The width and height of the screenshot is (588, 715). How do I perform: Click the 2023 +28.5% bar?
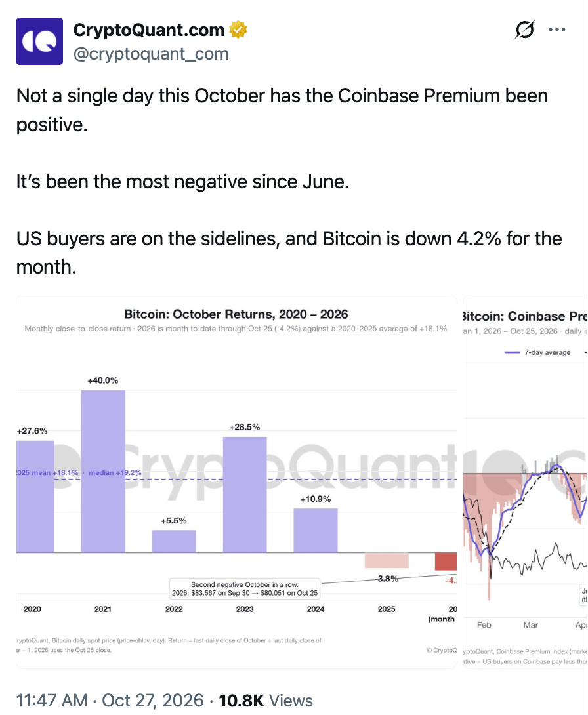[245, 495]
